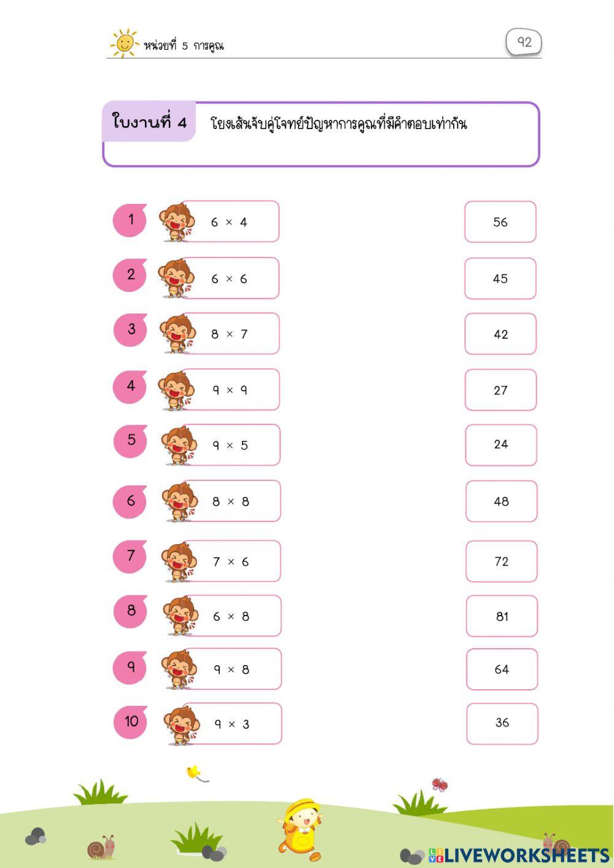Viewport: 614px width, 868px height.
Task: Click the page number 12 badge
Action: [524, 42]
